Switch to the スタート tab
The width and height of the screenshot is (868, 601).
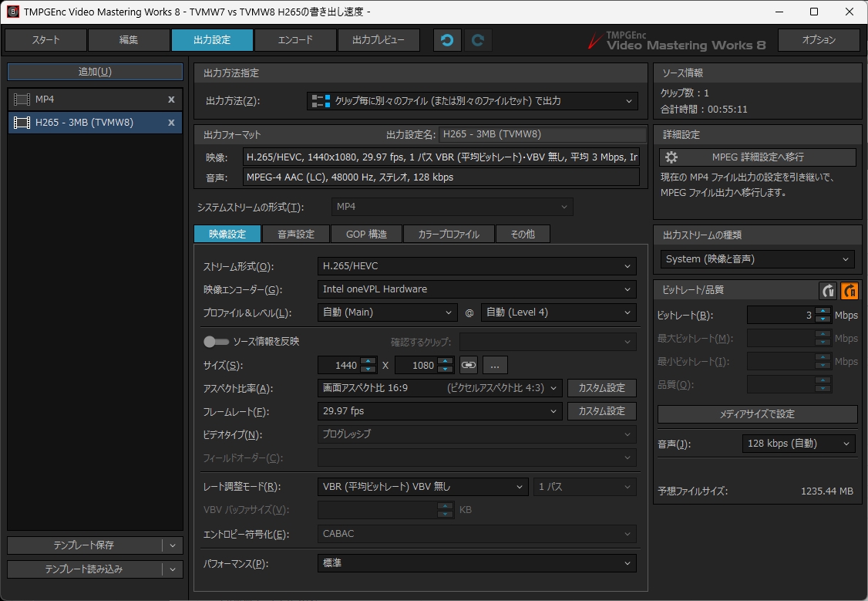click(x=46, y=40)
